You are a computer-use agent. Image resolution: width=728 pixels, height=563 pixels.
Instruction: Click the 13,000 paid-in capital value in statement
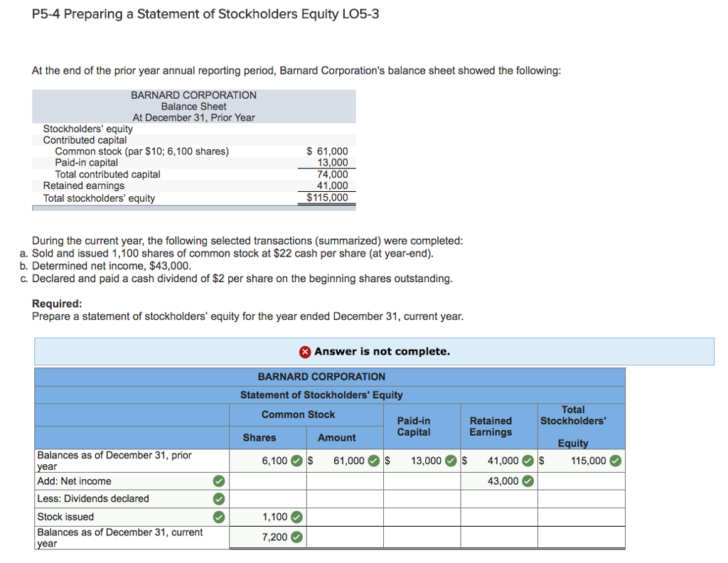point(427,461)
